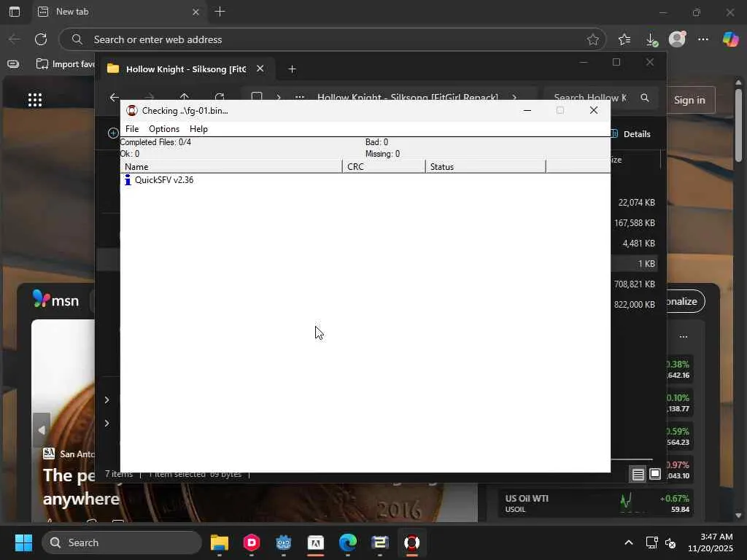Open the Edge tab actions menu
The width and height of the screenshot is (747, 560).
[15, 12]
